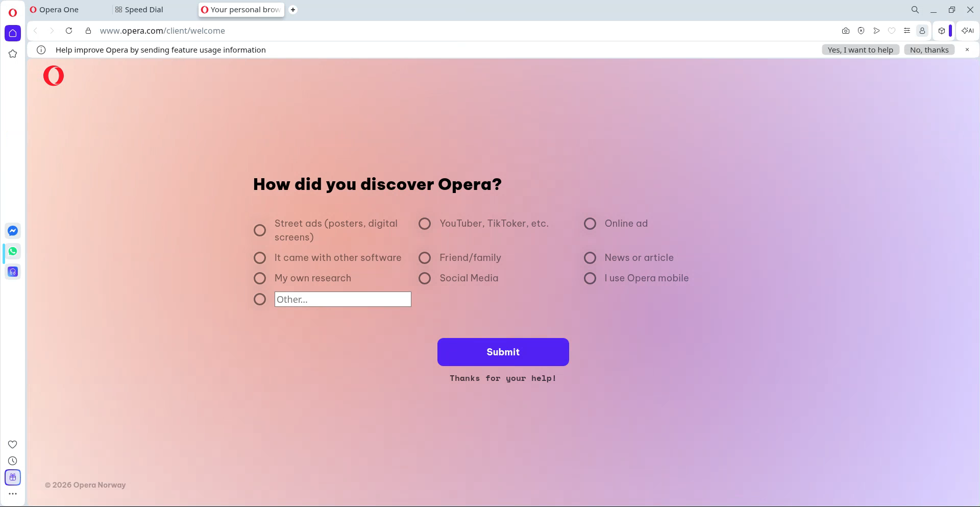Choose the Friend/family radio option
Viewport: 980px width, 507px height.
click(425, 258)
